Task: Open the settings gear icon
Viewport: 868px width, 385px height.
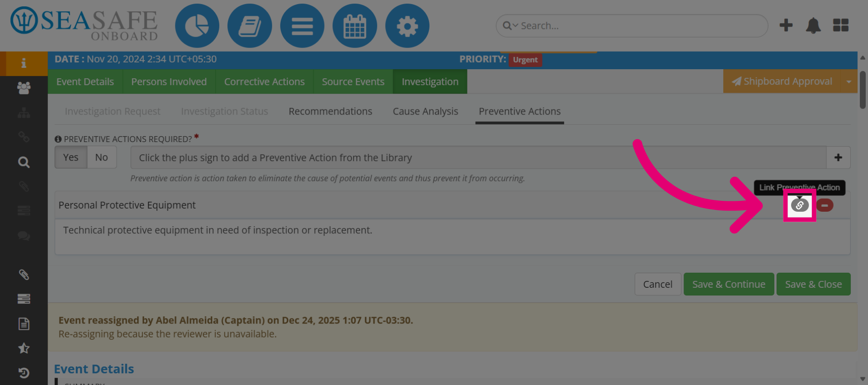Action: [407, 26]
